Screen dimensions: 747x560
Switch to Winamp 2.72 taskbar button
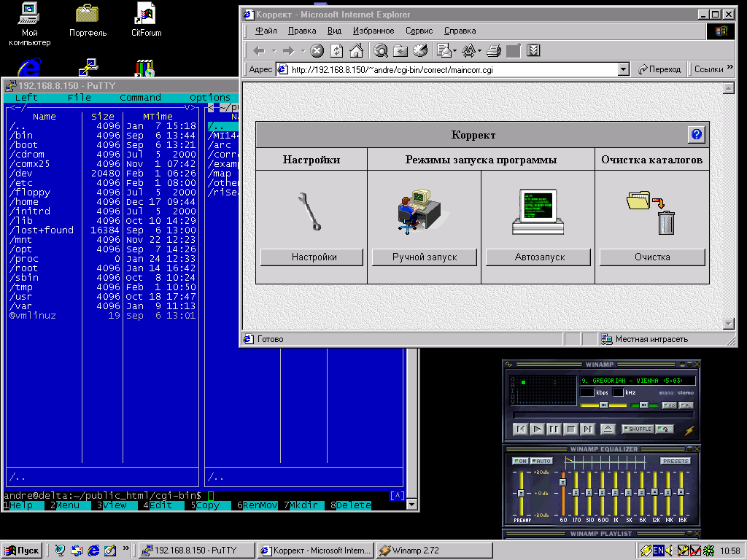pyautogui.click(x=433, y=551)
